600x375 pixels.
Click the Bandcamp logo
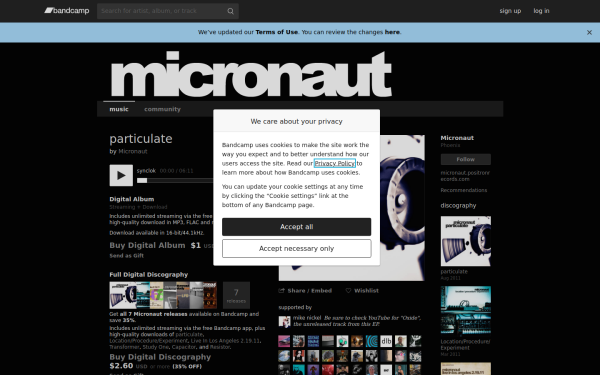click(x=67, y=11)
